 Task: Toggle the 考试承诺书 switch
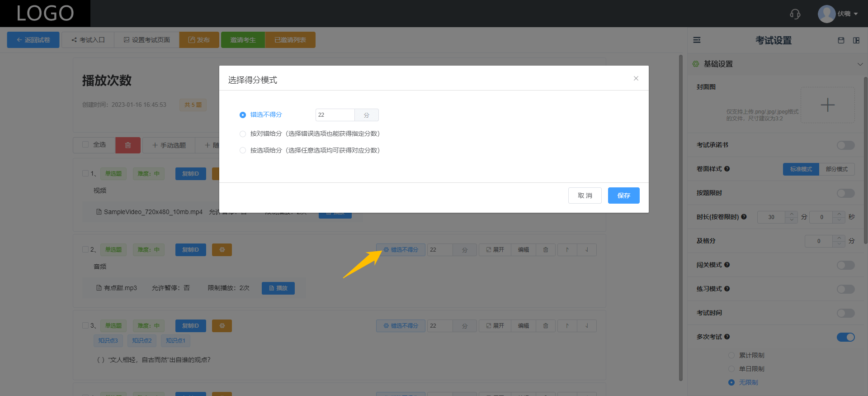(x=845, y=145)
